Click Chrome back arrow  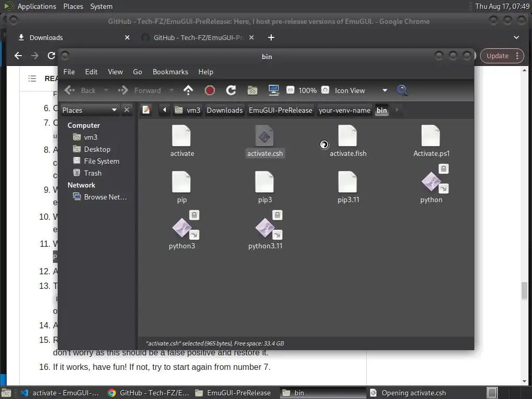click(x=18, y=56)
